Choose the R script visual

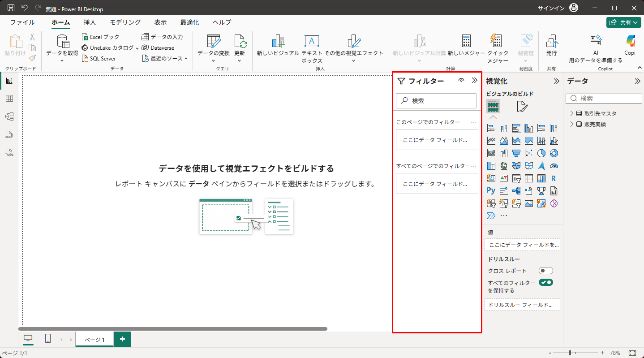coord(554,178)
